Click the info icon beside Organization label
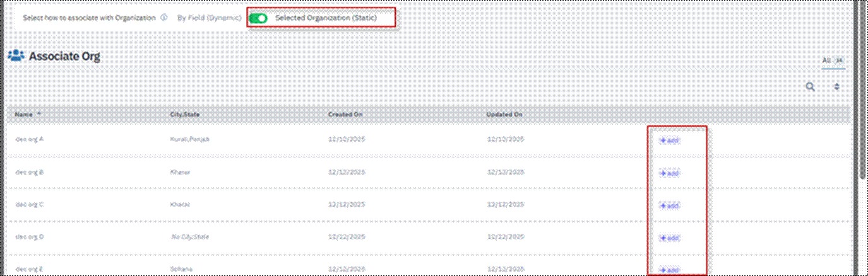The height and width of the screenshot is (276, 868). point(164,18)
